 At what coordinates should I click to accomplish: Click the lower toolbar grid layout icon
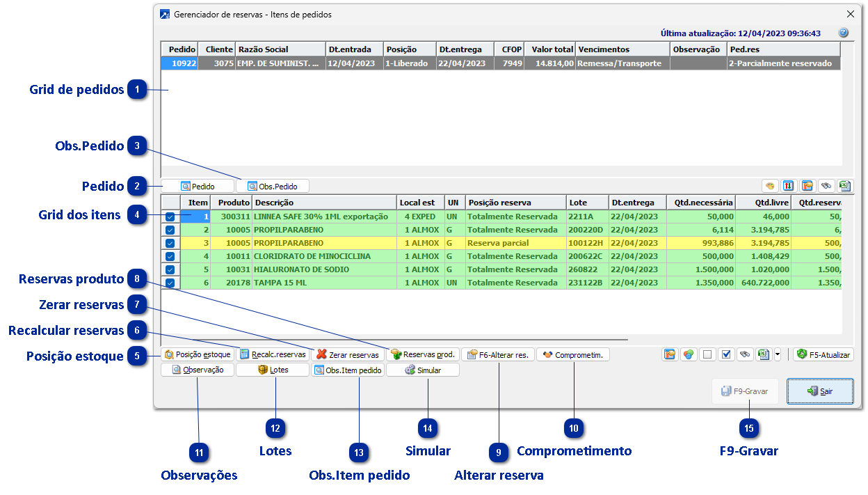(x=670, y=354)
